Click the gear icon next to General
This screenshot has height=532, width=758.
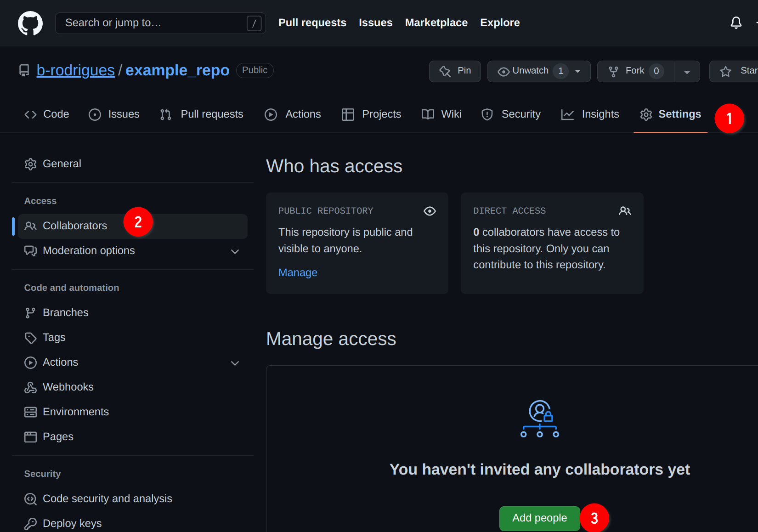pos(30,164)
